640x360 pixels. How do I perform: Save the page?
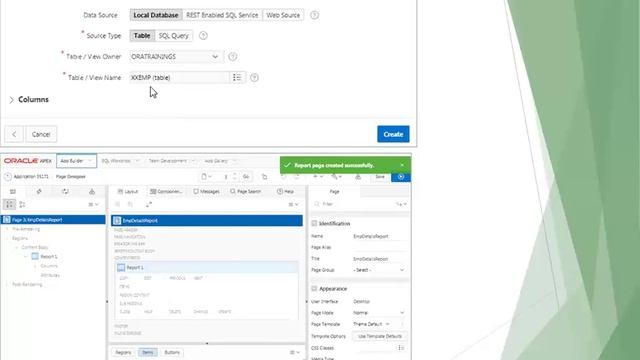pyautogui.click(x=380, y=177)
